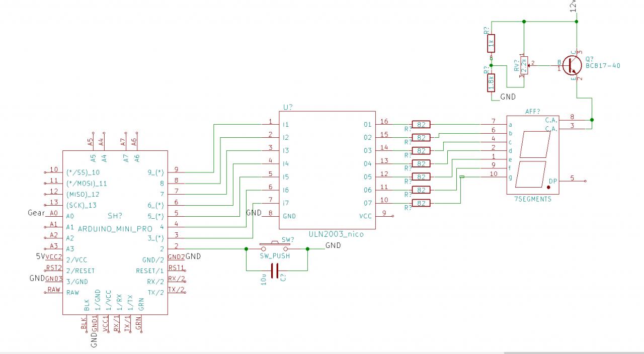
Task: Select the (SCK)_13 pin label
Action: (81, 205)
